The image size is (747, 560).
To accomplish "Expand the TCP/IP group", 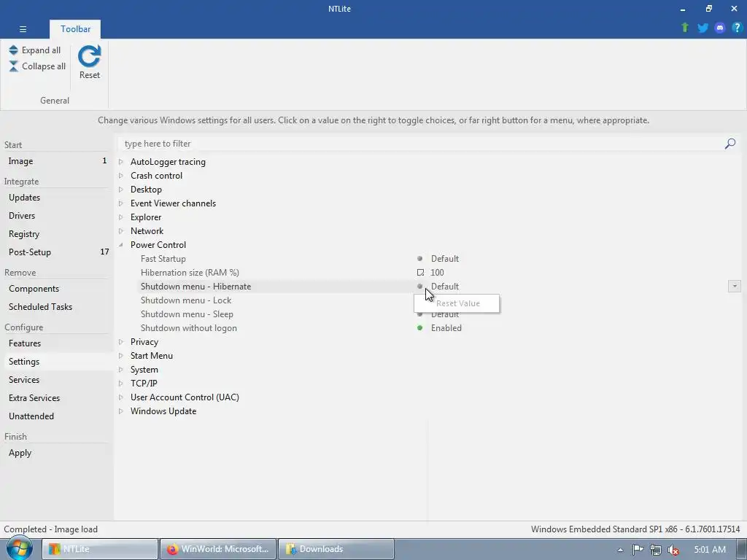I will (x=121, y=384).
